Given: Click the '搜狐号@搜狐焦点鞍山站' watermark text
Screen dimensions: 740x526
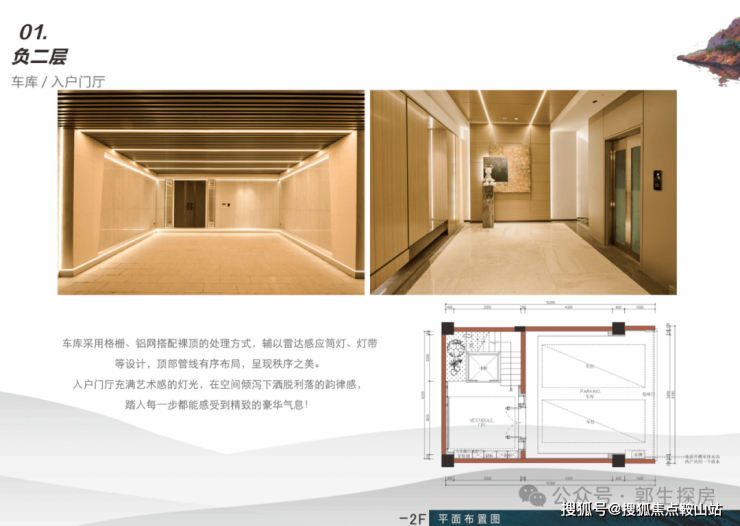Looking at the screenshot, I should point(642,509).
